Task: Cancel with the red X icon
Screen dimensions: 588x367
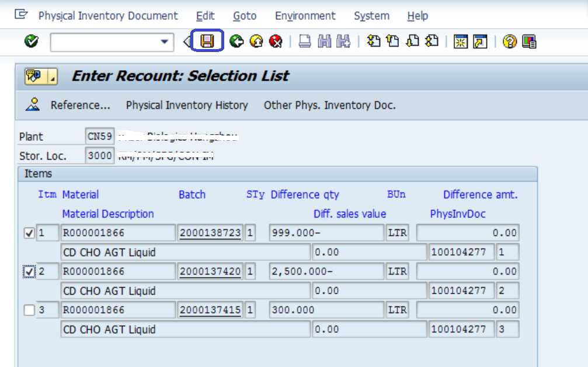Action: 276,41
